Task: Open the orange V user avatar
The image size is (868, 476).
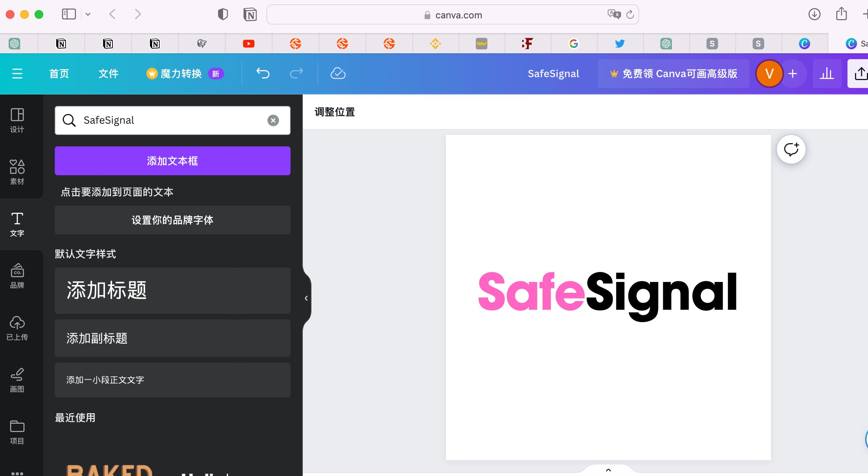Action: pyautogui.click(x=769, y=74)
